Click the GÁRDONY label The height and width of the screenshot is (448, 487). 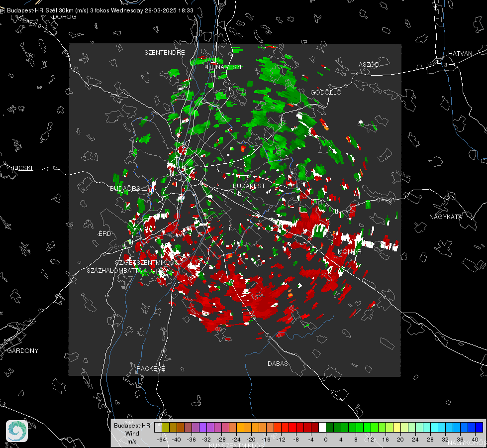[23, 351]
